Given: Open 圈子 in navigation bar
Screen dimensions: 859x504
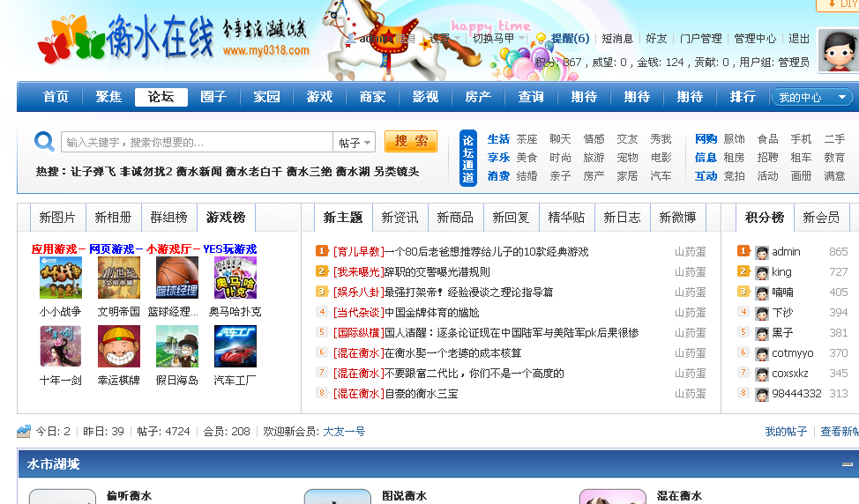Looking at the screenshot, I should point(213,97).
